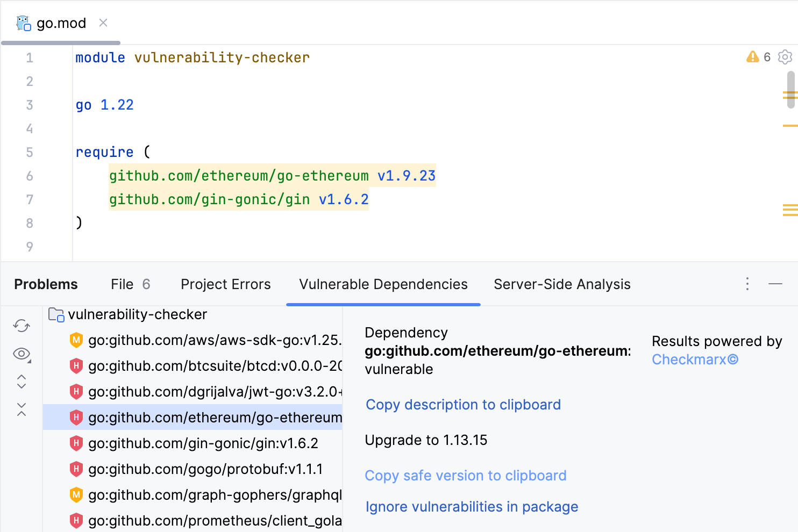
Task: Click the 'require' keyword on line 5
Action: [x=104, y=152]
